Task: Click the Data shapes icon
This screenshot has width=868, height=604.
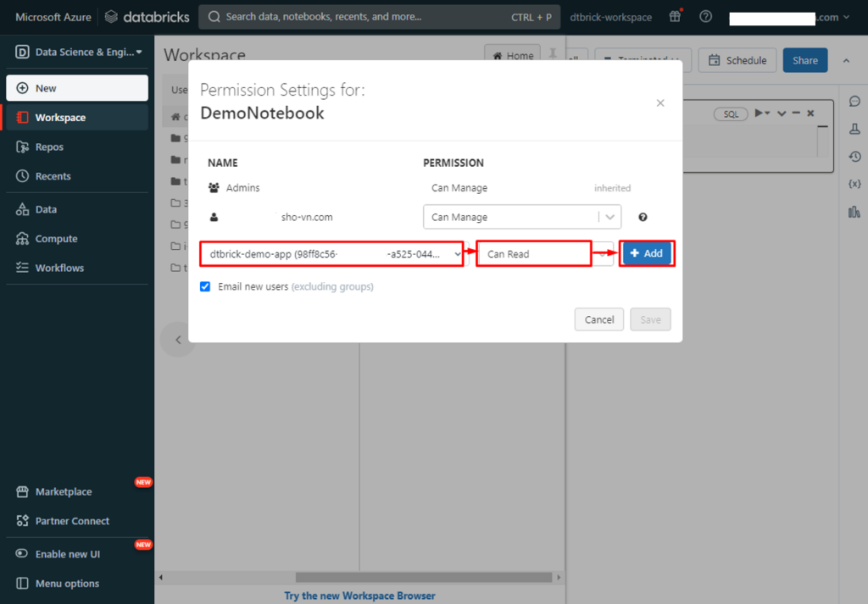Action: pyautogui.click(x=22, y=209)
